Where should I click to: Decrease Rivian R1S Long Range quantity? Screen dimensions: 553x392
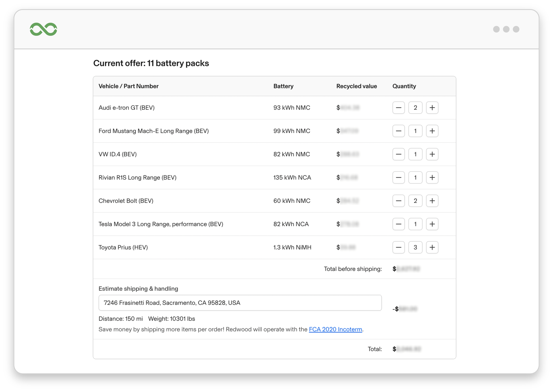tap(399, 177)
